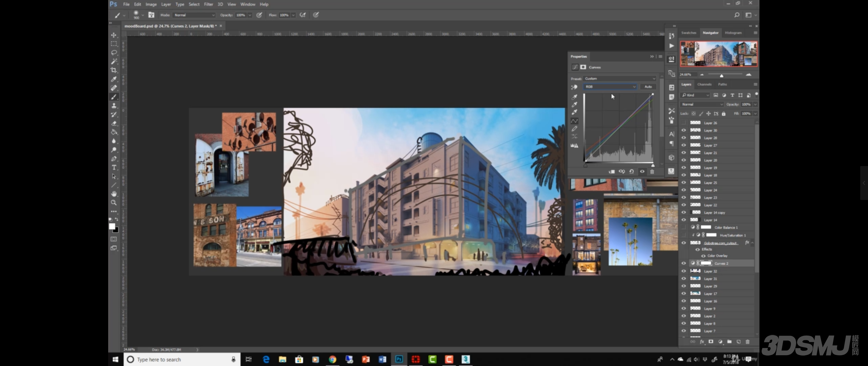
Task: Pick the black point eyedropper in Curves
Action: 574,97
